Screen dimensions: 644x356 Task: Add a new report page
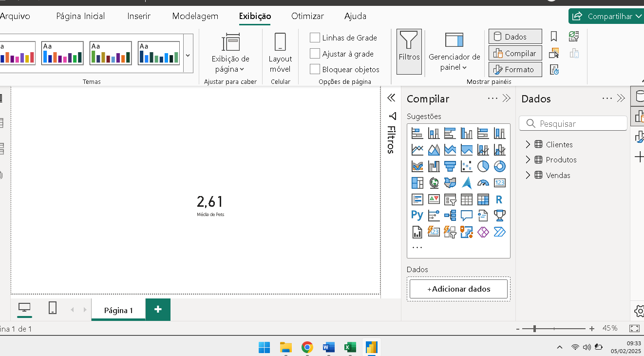pos(158,309)
